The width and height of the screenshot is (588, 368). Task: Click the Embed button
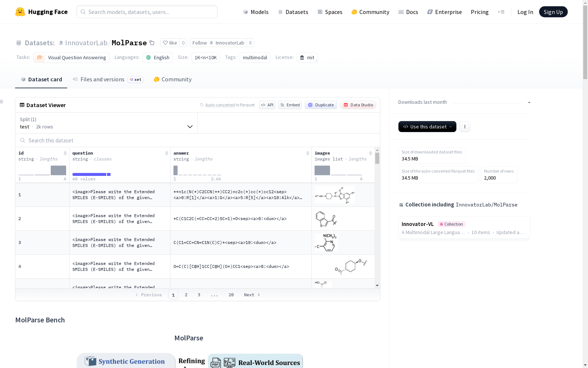(x=290, y=105)
